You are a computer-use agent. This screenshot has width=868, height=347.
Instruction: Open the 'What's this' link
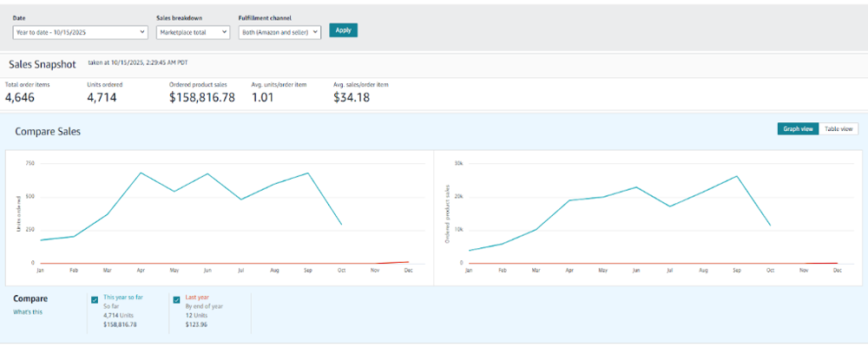click(28, 311)
